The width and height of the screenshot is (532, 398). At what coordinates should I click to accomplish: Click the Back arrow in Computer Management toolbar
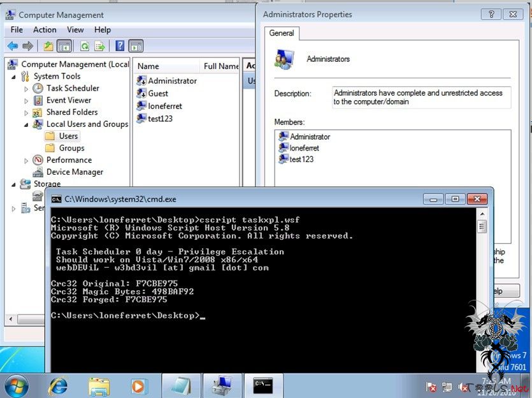13,46
